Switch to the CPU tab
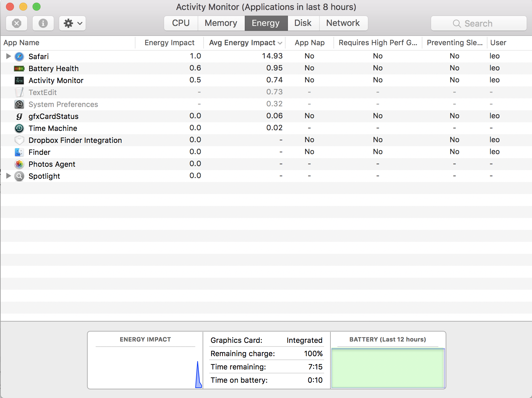Screen dimensions: 532x398 click(x=181, y=23)
